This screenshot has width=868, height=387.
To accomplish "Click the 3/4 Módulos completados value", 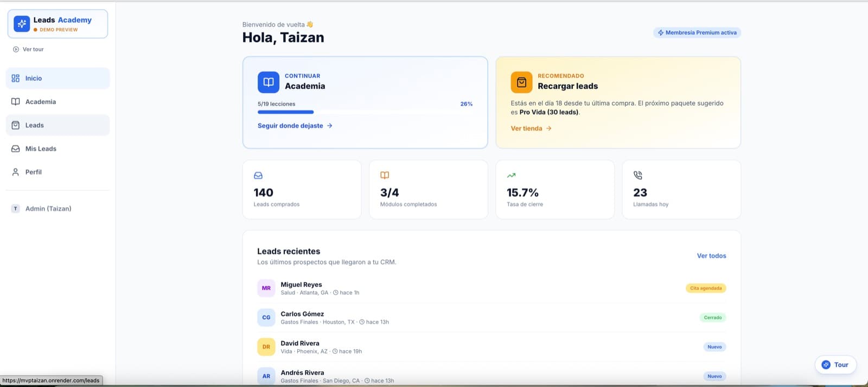I will pos(390,193).
